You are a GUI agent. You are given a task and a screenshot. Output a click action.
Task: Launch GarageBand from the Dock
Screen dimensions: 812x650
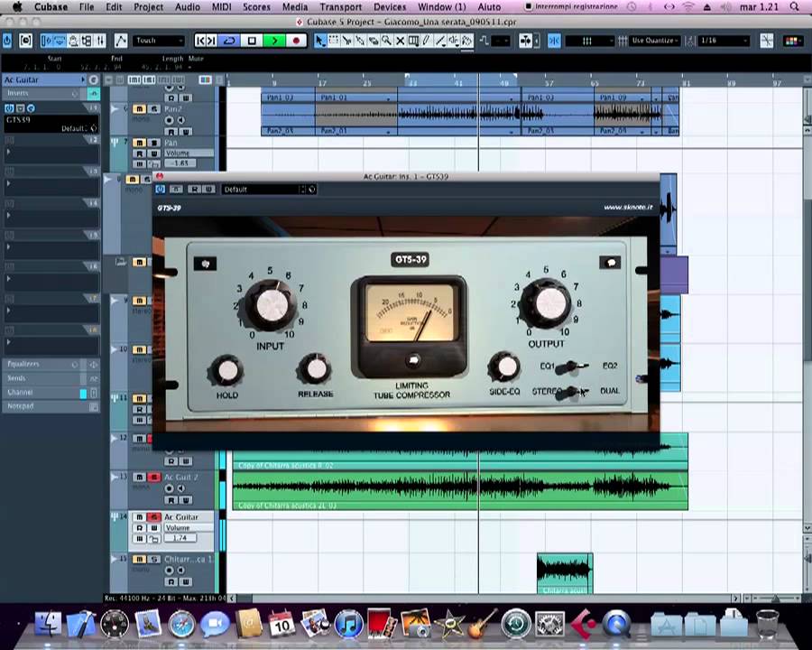[x=482, y=624]
